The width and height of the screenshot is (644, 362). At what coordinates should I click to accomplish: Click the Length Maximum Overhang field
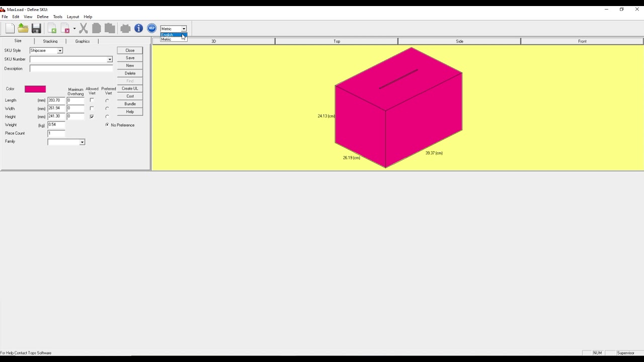tap(75, 101)
